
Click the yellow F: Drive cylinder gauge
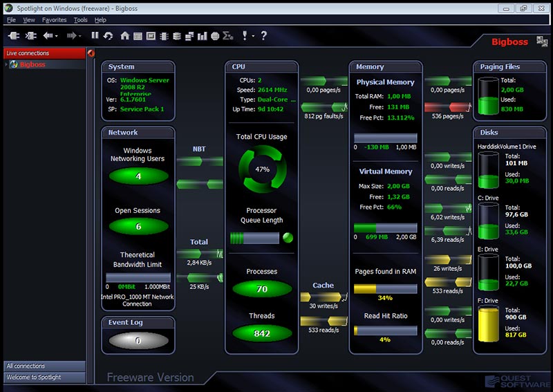click(x=488, y=324)
